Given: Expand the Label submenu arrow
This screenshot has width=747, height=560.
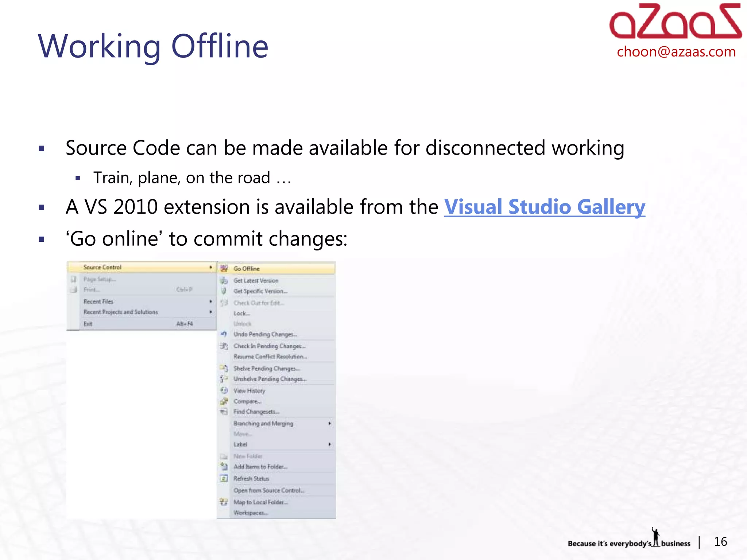Looking at the screenshot, I should click(x=329, y=444).
